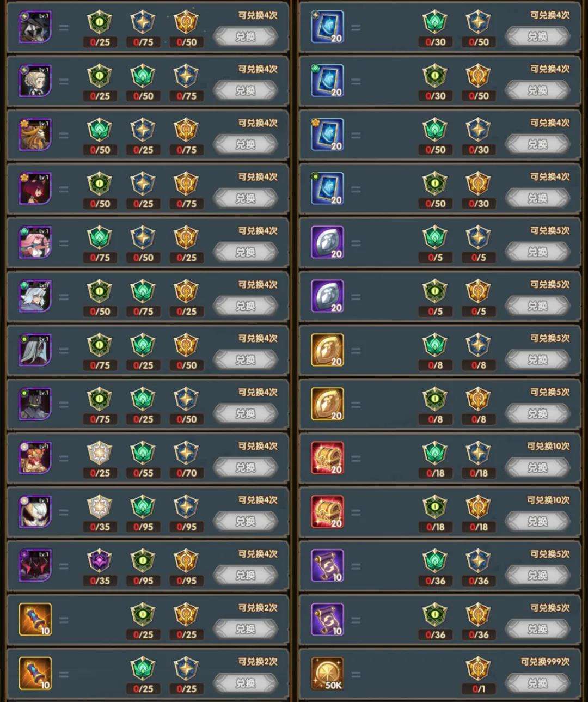Click the 50K gold coin reward icon
This screenshot has height=702, width=588.
tap(327, 674)
